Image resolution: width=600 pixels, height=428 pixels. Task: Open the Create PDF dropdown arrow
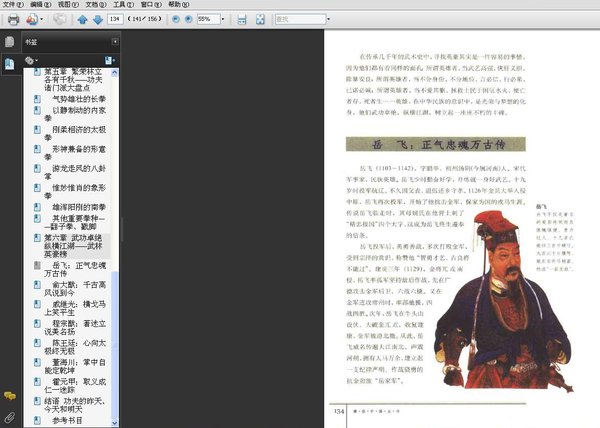point(42,19)
